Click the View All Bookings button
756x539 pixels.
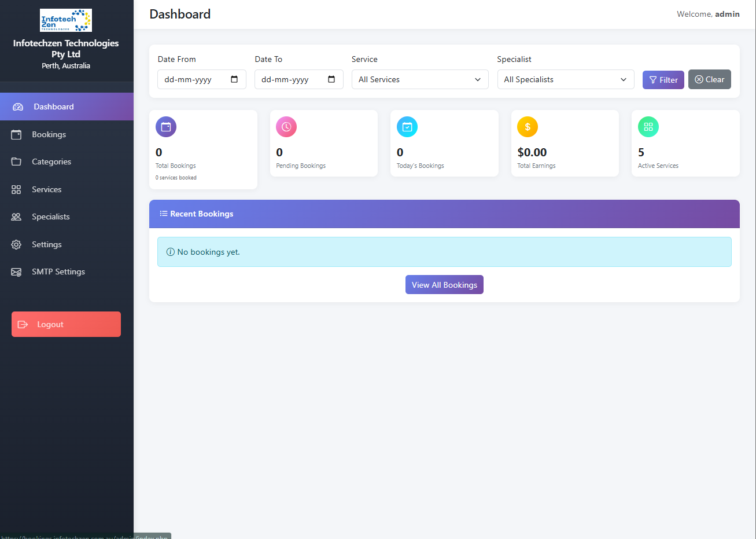[444, 284]
